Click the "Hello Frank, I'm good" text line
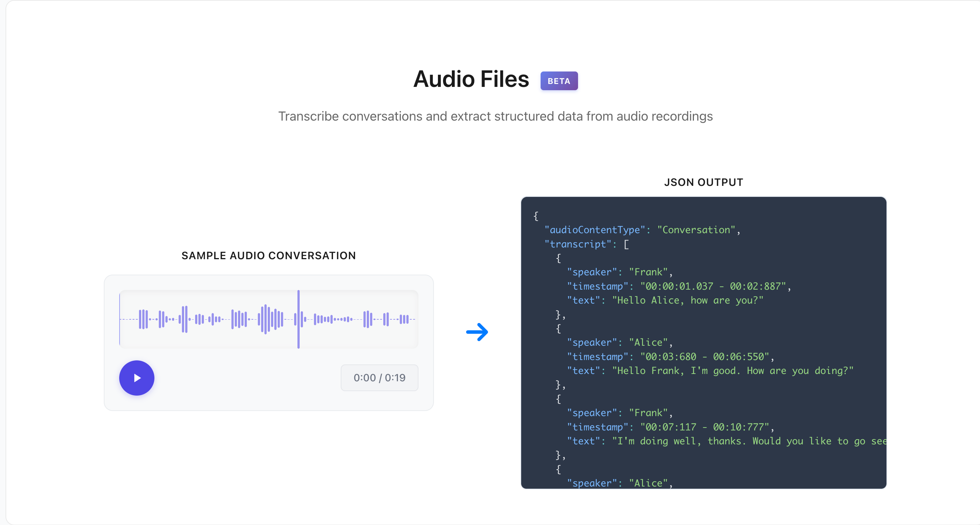The height and width of the screenshot is (525, 980). (x=710, y=371)
